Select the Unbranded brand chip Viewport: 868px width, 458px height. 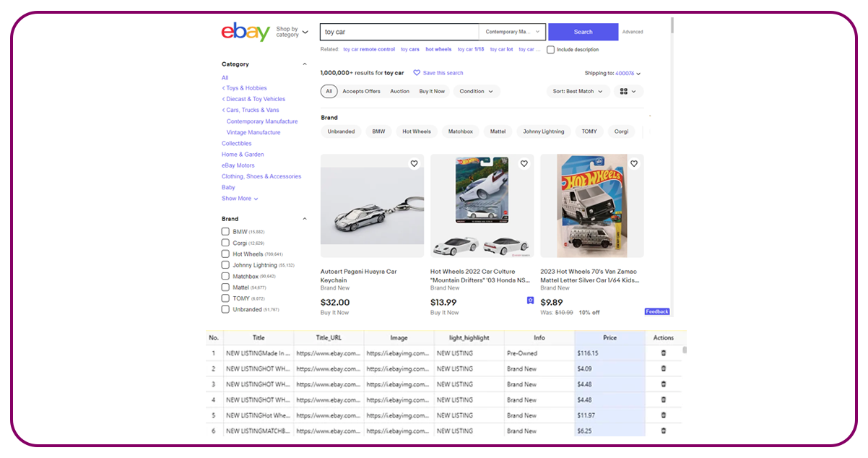tap(341, 131)
